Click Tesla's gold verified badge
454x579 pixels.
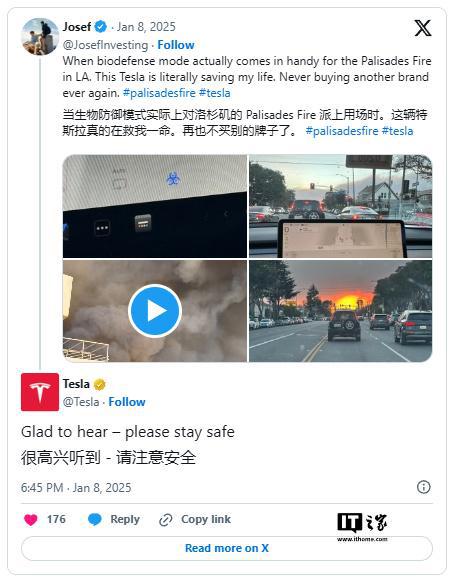point(99,384)
